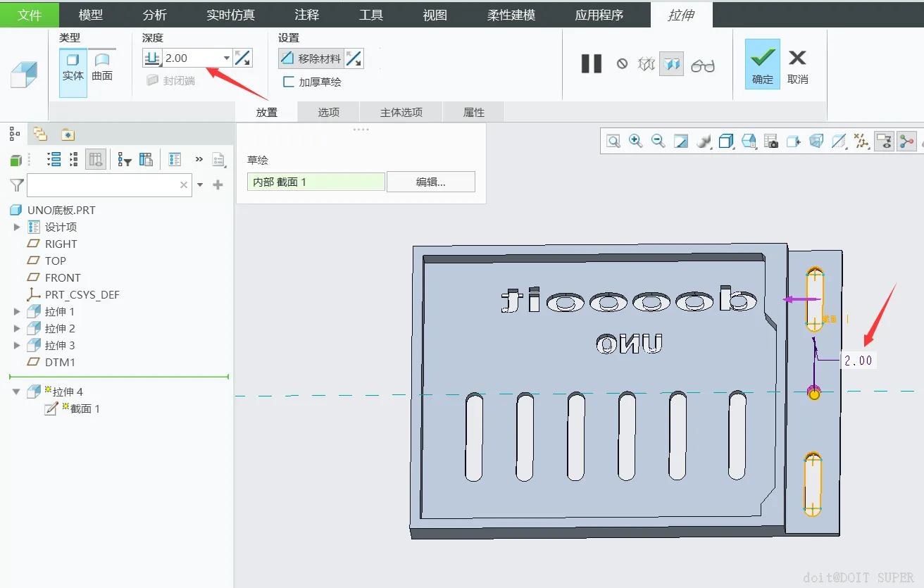This screenshot has height=588, width=924.
Task: Pause the extrude tool
Action: pos(592,64)
